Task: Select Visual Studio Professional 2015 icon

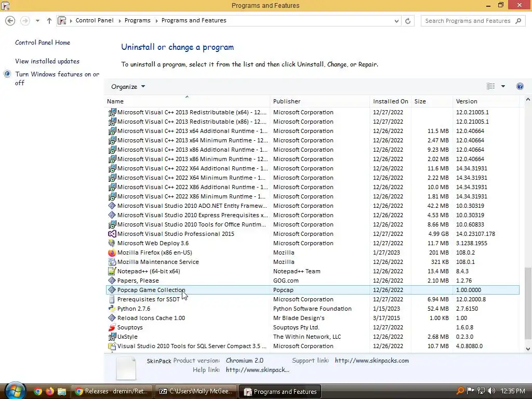Action: pos(112,234)
